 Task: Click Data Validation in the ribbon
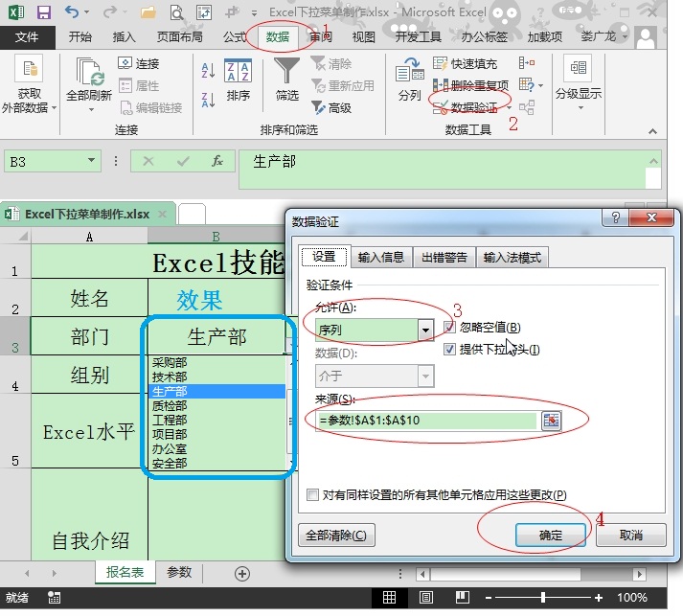(467, 107)
